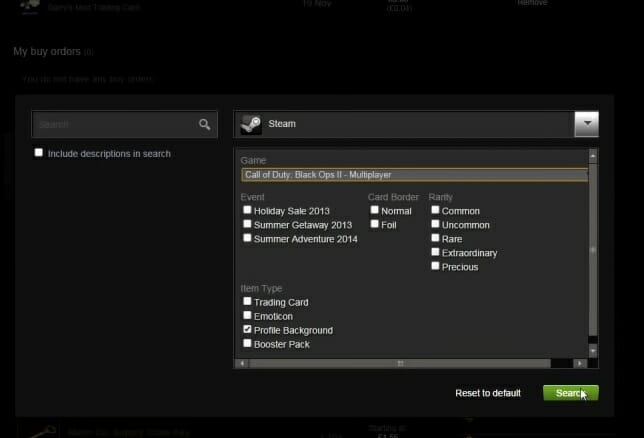Image resolution: width=644 pixels, height=438 pixels.
Task: Click the My buy orders heading
Action: (47, 51)
